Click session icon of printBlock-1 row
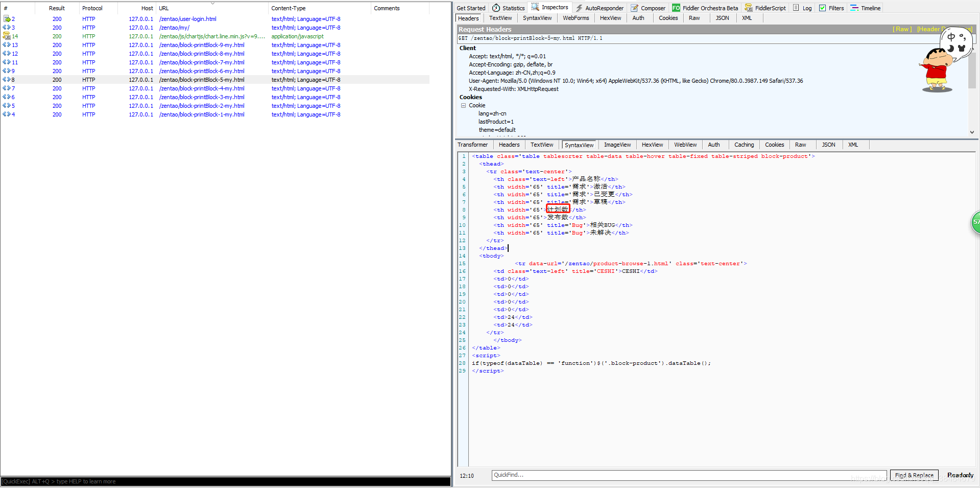This screenshot has height=488, width=980. tap(7, 114)
